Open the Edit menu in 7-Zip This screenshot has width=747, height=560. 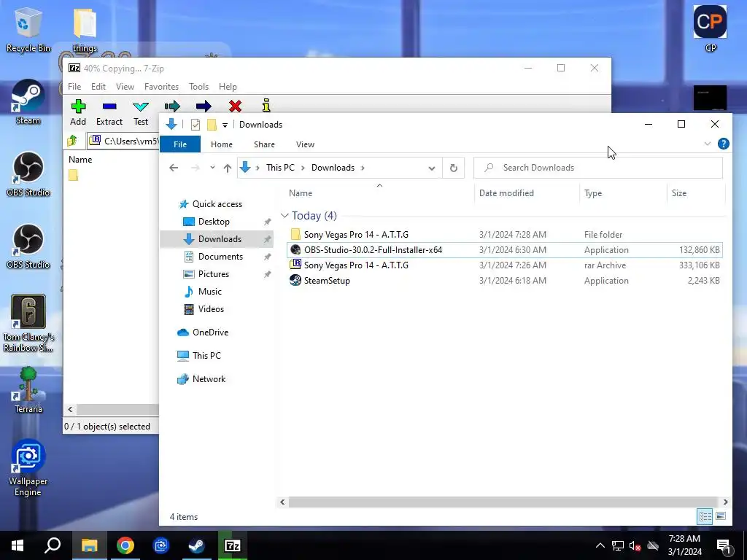(x=98, y=87)
